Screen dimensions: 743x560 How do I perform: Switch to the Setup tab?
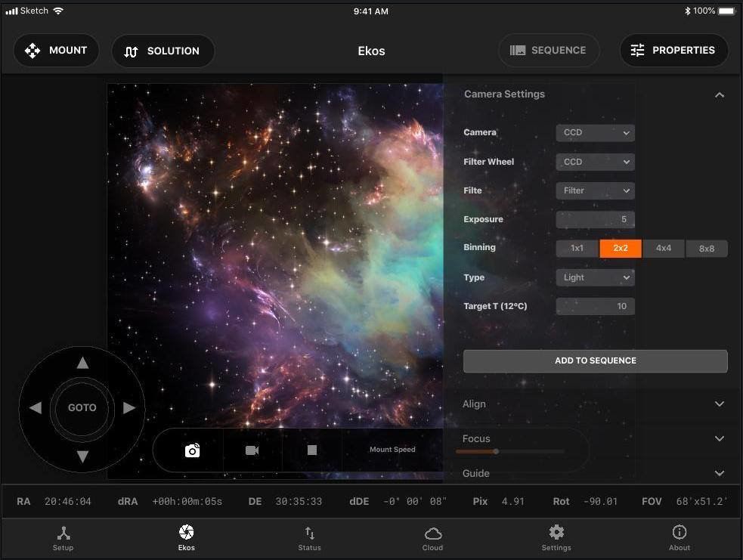tap(63, 539)
